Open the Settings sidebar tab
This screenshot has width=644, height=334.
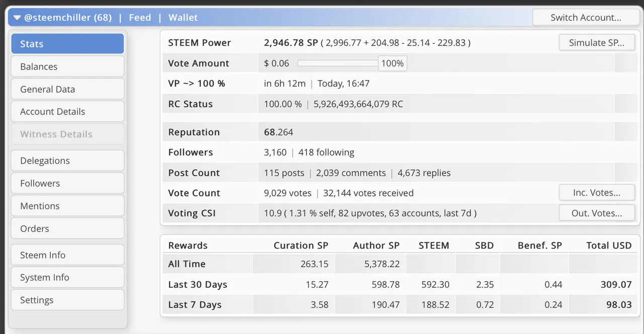pyautogui.click(x=67, y=300)
